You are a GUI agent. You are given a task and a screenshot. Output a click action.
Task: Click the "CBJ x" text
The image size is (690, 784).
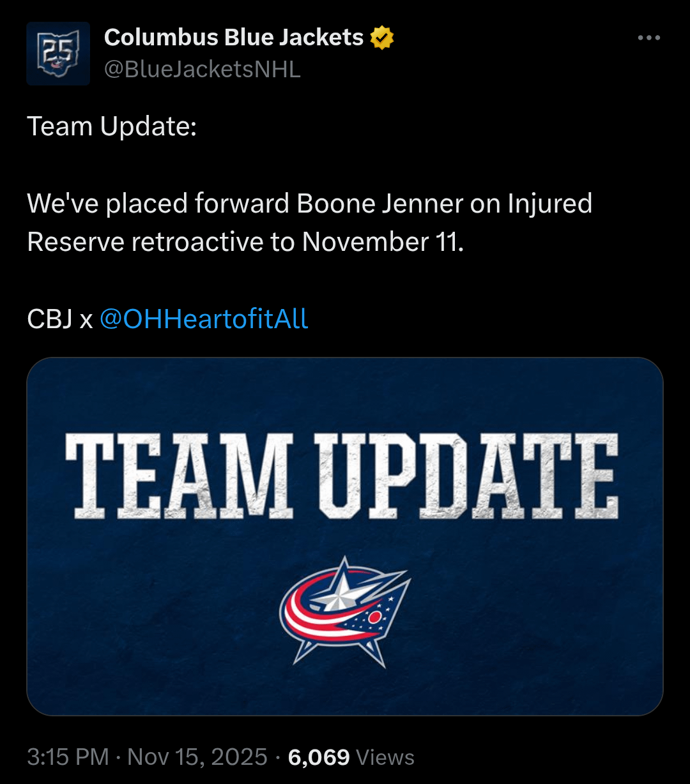point(60,319)
